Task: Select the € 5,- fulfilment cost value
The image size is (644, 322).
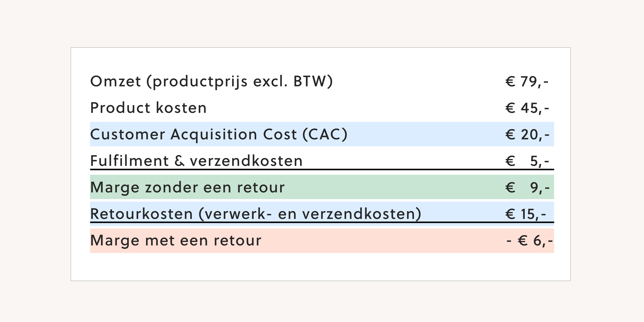Action: coord(527,161)
